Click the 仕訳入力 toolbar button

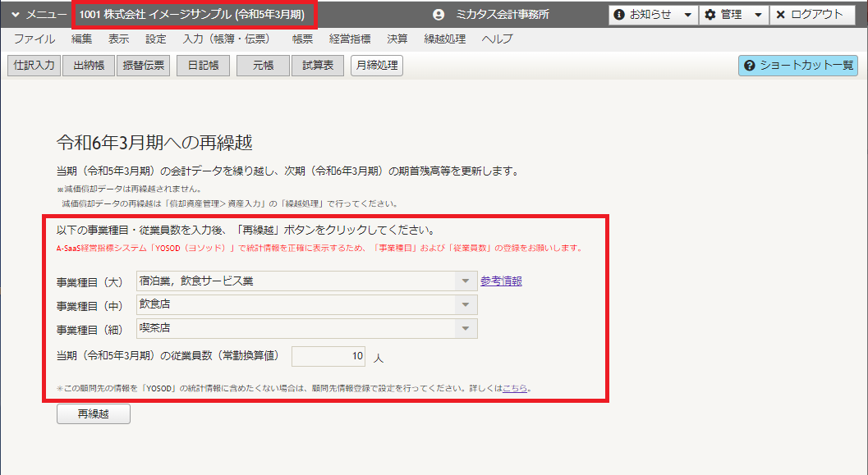coord(34,66)
